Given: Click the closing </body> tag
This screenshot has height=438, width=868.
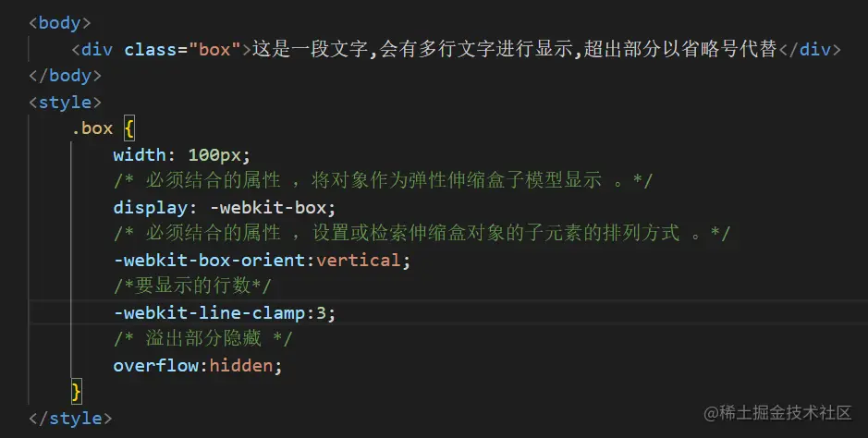Looking at the screenshot, I should [x=66, y=76].
